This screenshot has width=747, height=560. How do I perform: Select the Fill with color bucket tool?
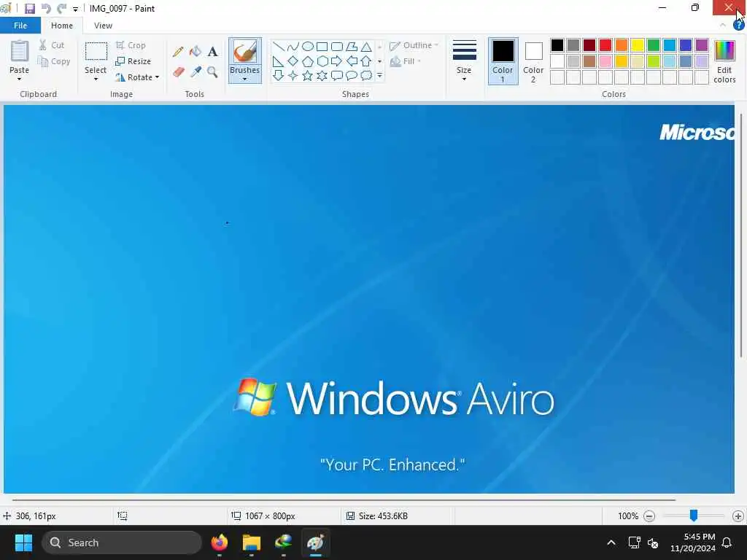(196, 52)
